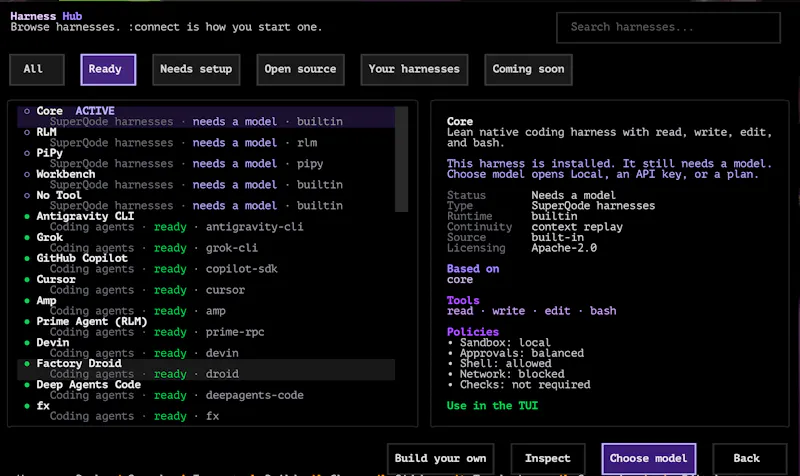
Task: Select the Workbench harness row
Action: point(206,179)
